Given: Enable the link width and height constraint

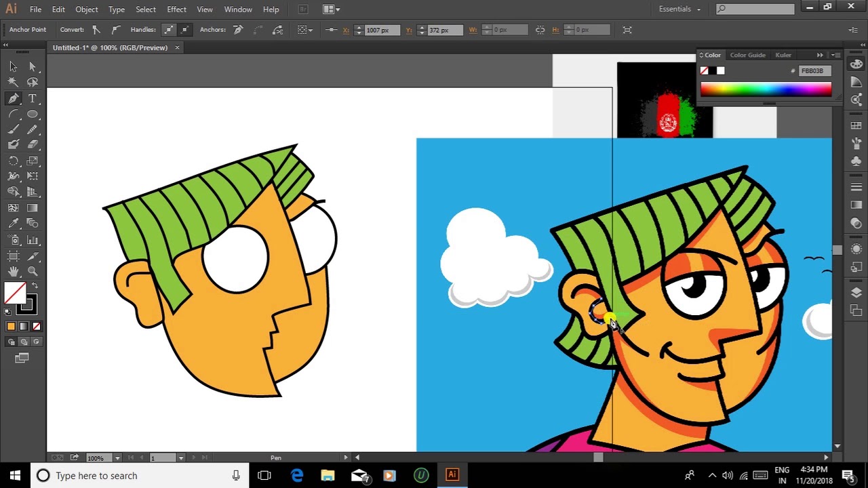Looking at the screenshot, I should pos(540,30).
